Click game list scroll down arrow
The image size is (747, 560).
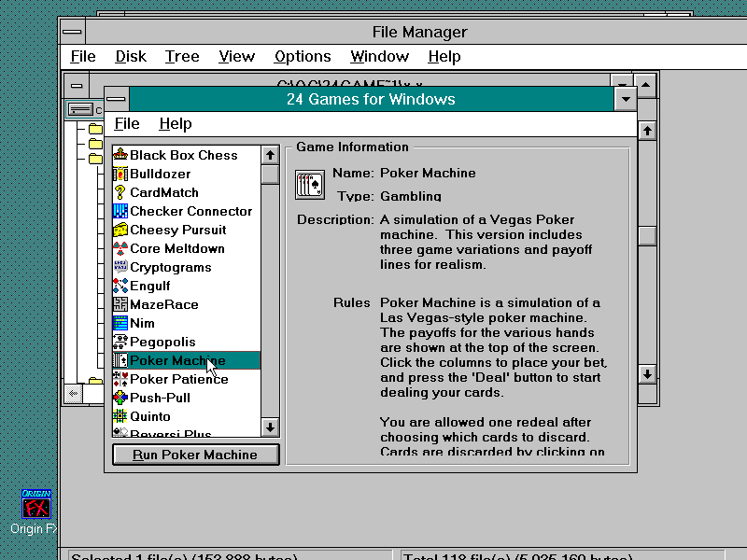pyautogui.click(x=270, y=427)
